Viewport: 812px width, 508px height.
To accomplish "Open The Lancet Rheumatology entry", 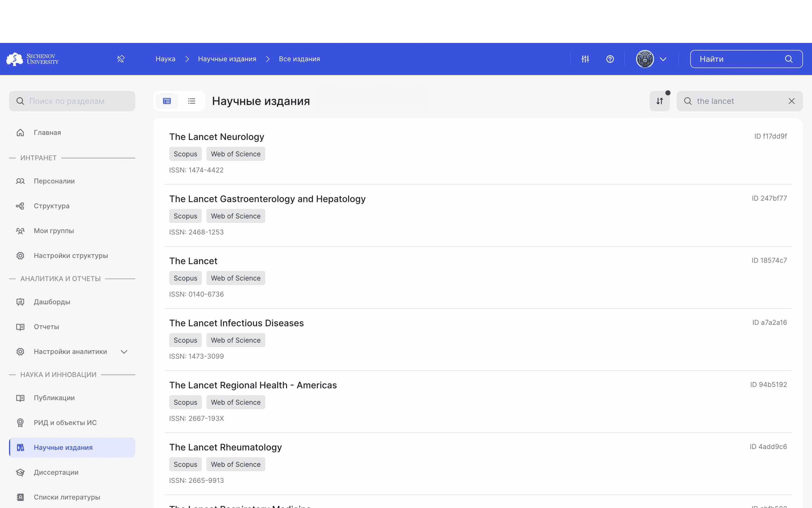I will (225, 448).
